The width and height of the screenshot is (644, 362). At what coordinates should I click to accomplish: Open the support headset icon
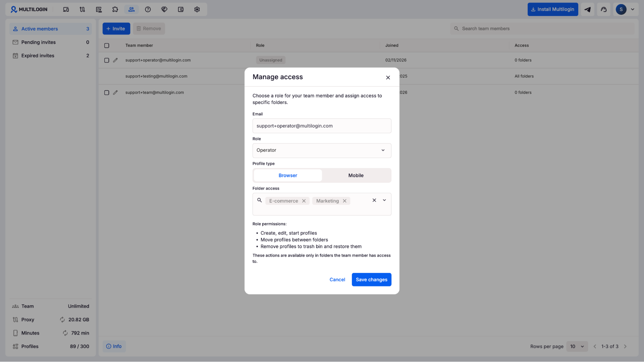(x=604, y=9)
